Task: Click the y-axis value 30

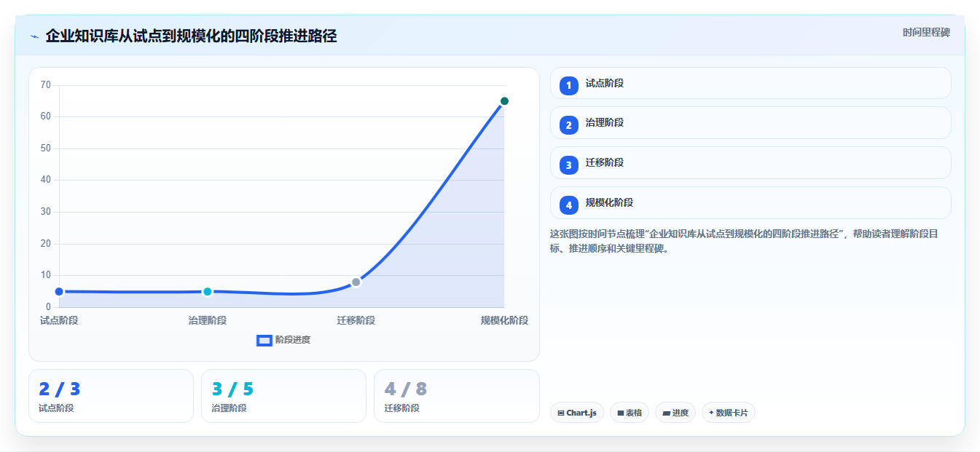Action: click(45, 212)
